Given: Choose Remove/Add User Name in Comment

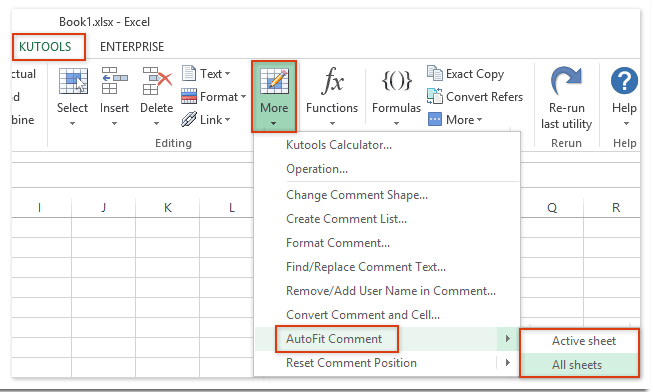Looking at the screenshot, I should (x=391, y=291).
